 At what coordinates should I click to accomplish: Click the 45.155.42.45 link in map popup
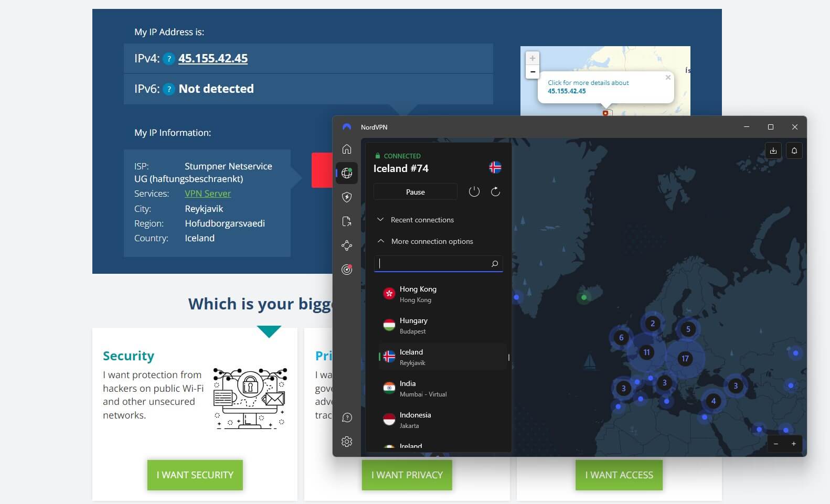[567, 91]
